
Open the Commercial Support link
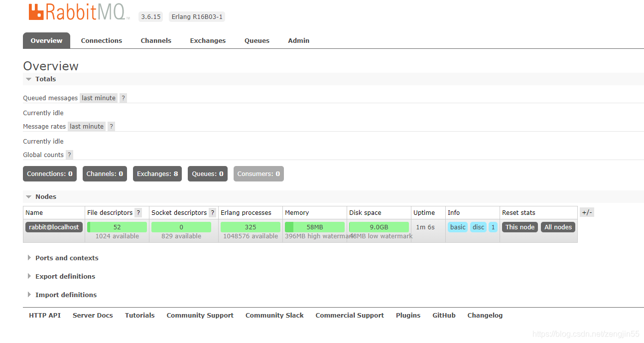pos(350,316)
